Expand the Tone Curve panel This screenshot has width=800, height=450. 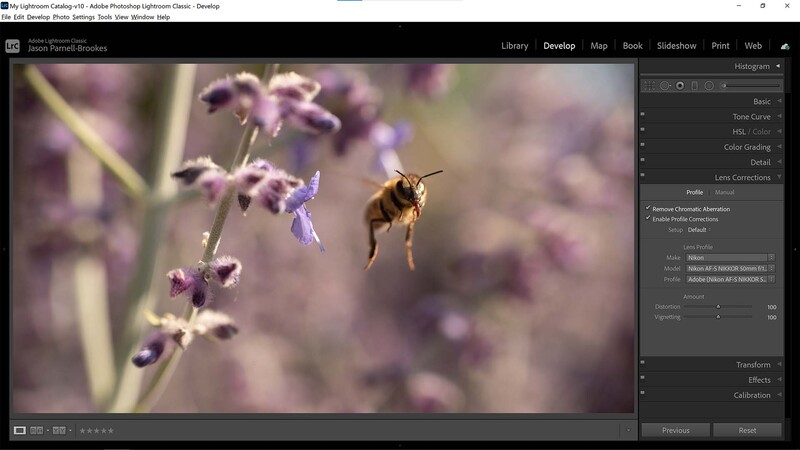[779, 116]
